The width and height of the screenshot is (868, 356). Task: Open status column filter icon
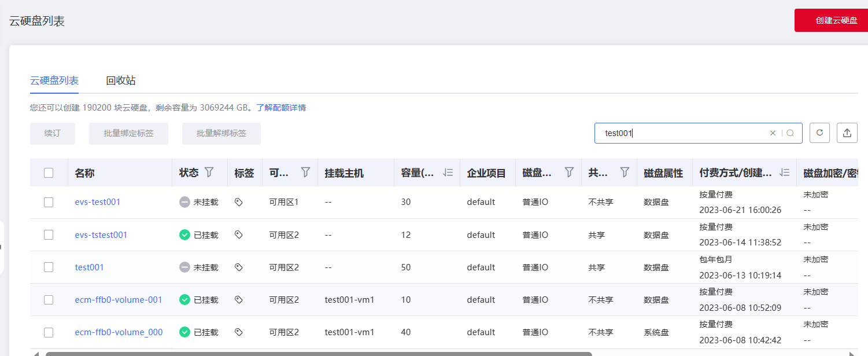pyautogui.click(x=209, y=172)
